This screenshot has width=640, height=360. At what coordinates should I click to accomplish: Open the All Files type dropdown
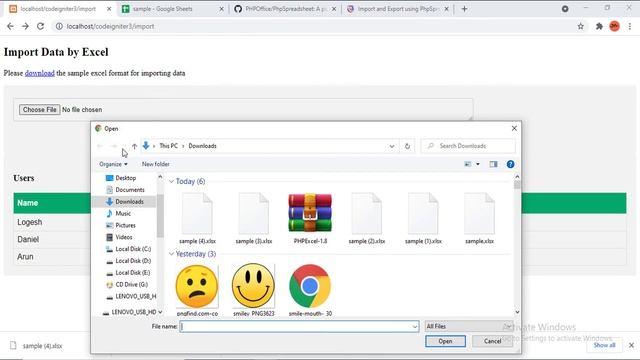tap(468, 327)
